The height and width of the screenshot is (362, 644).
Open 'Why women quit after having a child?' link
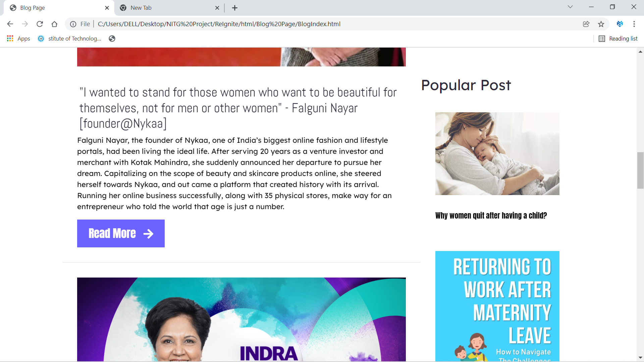click(x=491, y=216)
